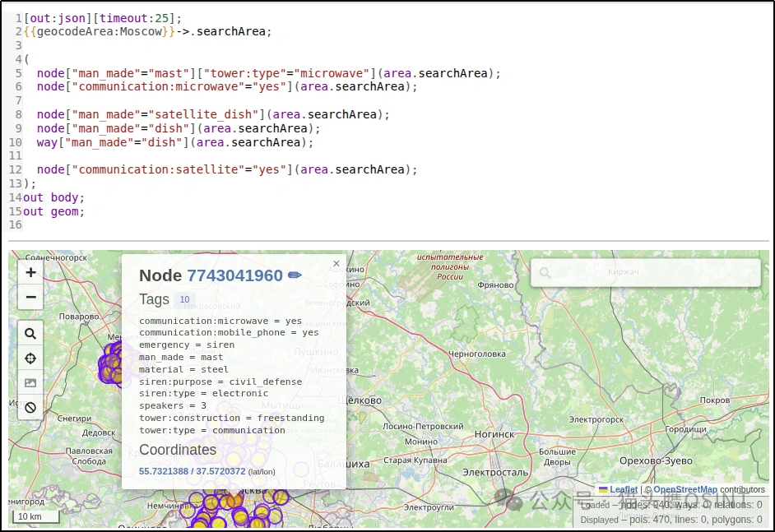Click the clear data overlay icon

(30, 408)
